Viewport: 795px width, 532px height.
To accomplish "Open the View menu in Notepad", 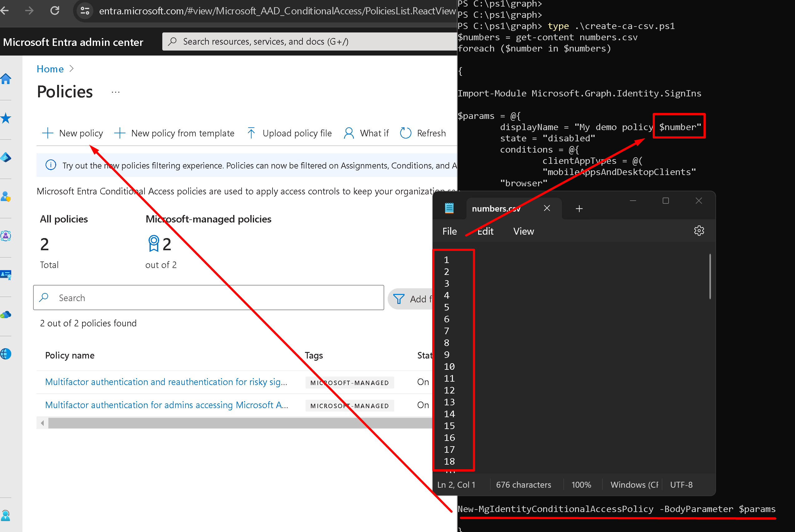I will [x=523, y=232].
